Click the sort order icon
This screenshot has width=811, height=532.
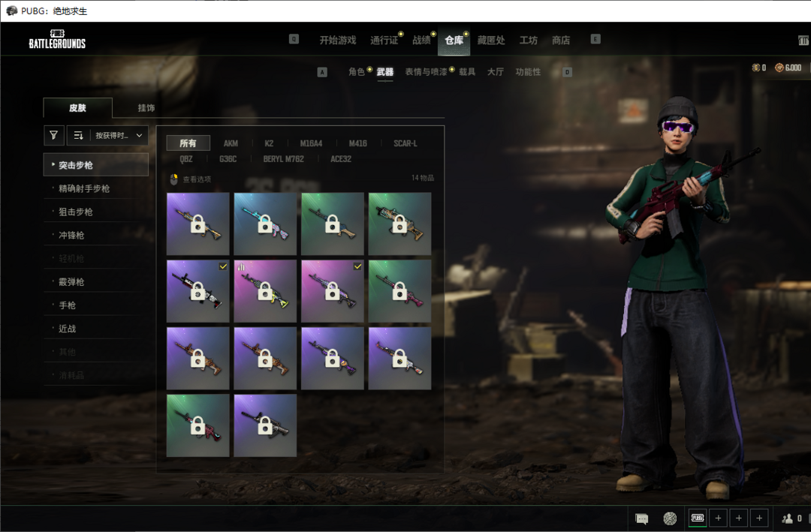click(x=79, y=136)
